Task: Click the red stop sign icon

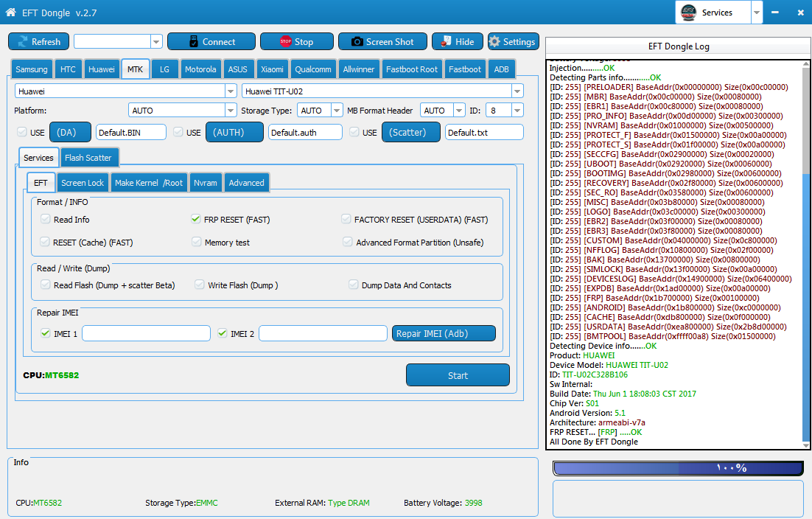Action: (x=285, y=41)
